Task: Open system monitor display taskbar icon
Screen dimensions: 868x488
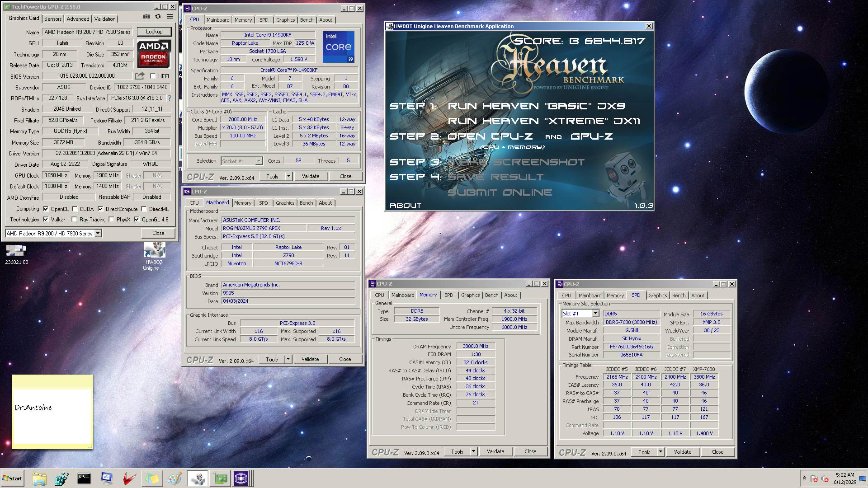Action: [x=107, y=479]
